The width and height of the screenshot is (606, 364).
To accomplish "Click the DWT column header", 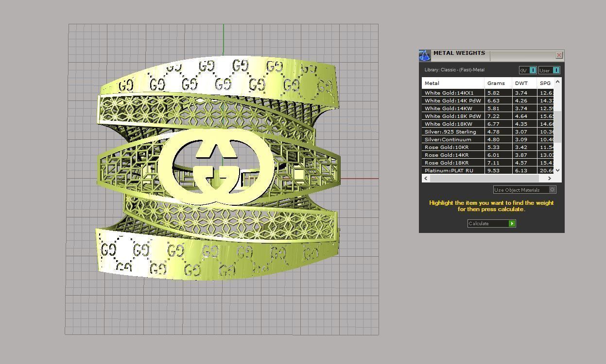I will click(x=524, y=83).
